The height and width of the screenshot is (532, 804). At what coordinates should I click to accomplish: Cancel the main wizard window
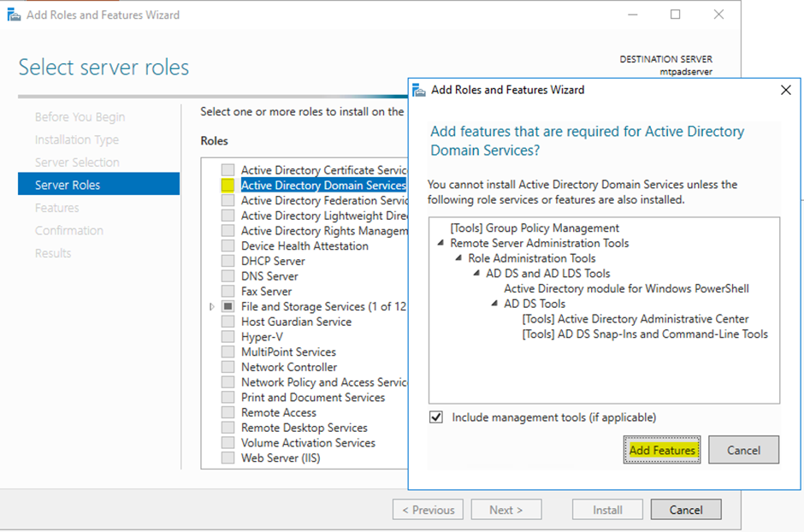(686, 510)
